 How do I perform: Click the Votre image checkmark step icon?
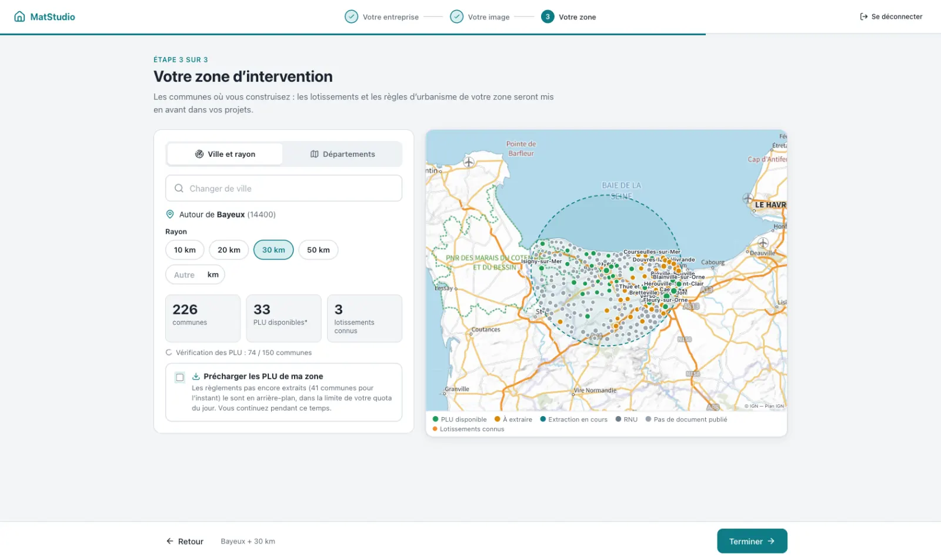click(x=456, y=16)
